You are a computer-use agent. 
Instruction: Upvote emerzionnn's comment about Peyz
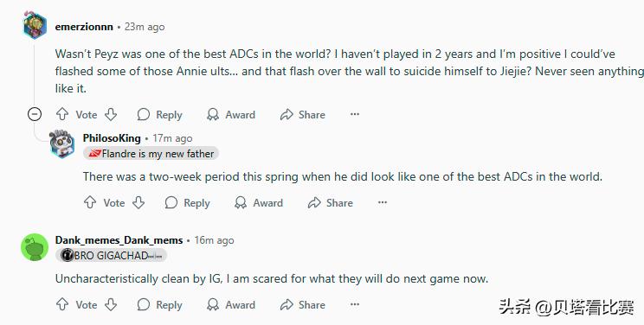click(x=62, y=114)
